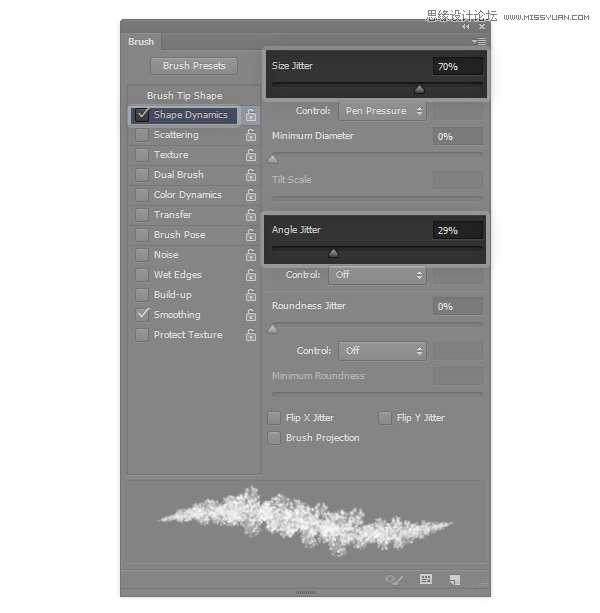
Task: Collapse the panel using double-arrow icon
Action: tap(465, 27)
